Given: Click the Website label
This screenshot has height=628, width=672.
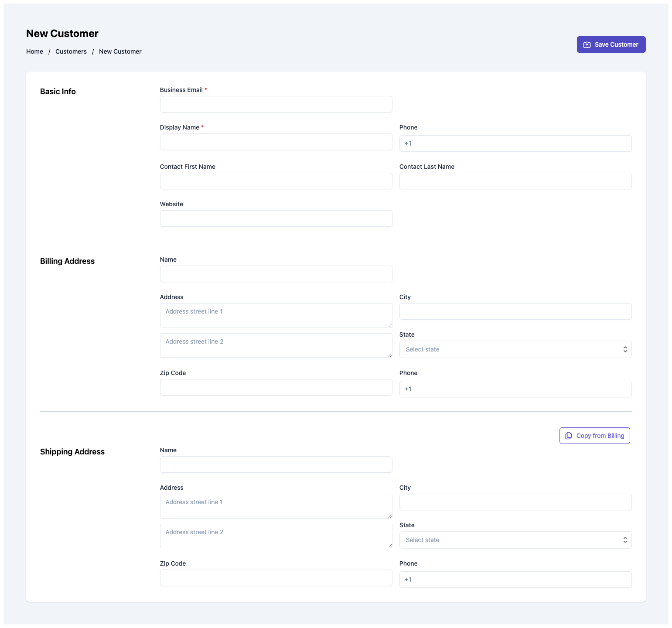Looking at the screenshot, I should click(x=171, y=204).
